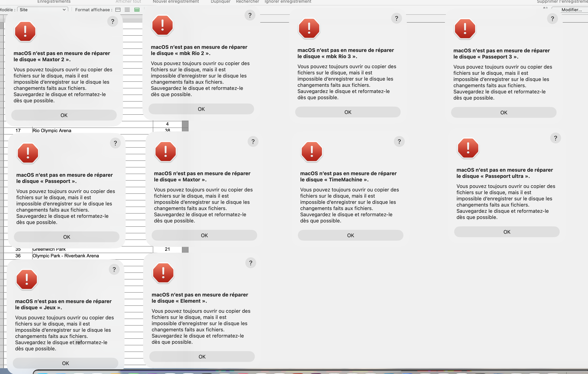588x374 pixels.
Task: Switch to table view display format
Action: click(x=137, y=10)
